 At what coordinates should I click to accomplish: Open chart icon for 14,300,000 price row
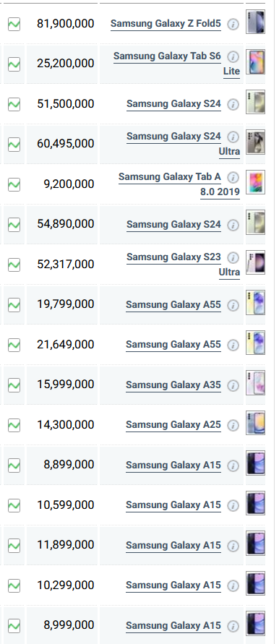point(14,425)
